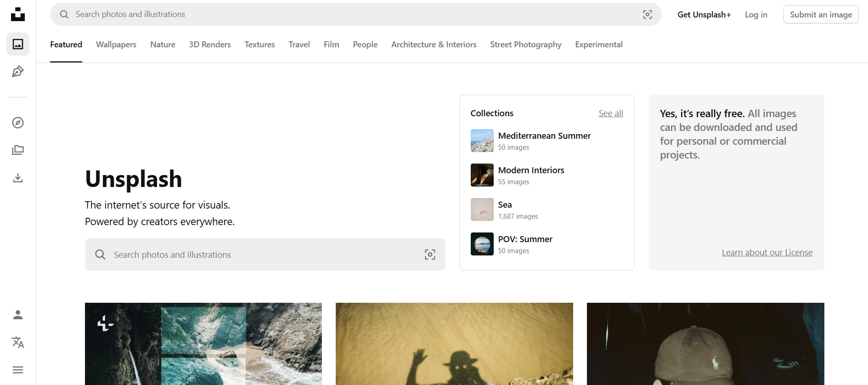This screenshot has height=385, width=868.
Task: Open the Textures tab
Action: (259, 45)
